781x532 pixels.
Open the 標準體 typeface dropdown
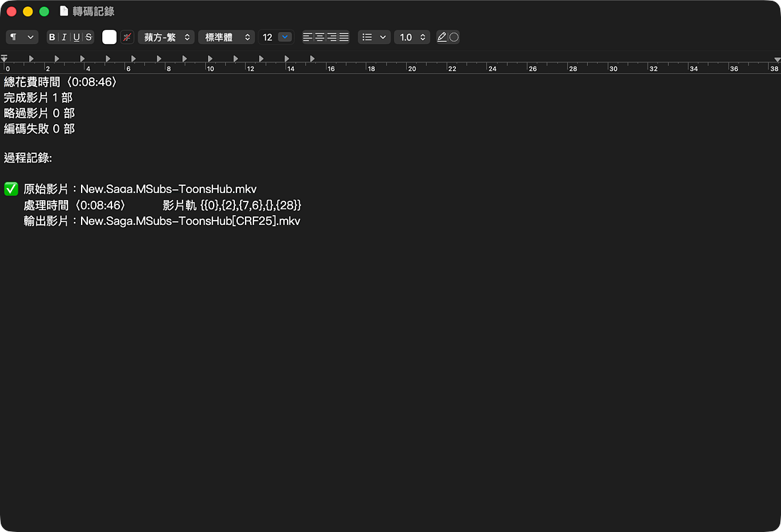[226, 37]
